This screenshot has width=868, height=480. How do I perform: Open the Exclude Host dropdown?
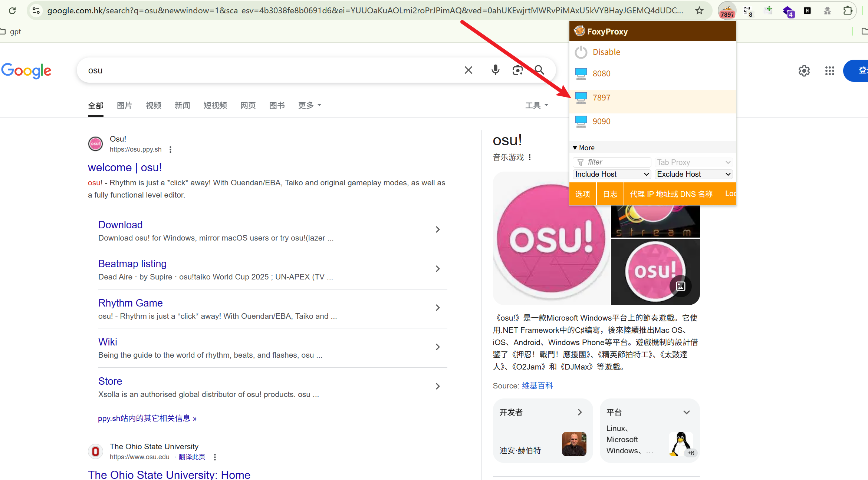[x=693, y=174]
